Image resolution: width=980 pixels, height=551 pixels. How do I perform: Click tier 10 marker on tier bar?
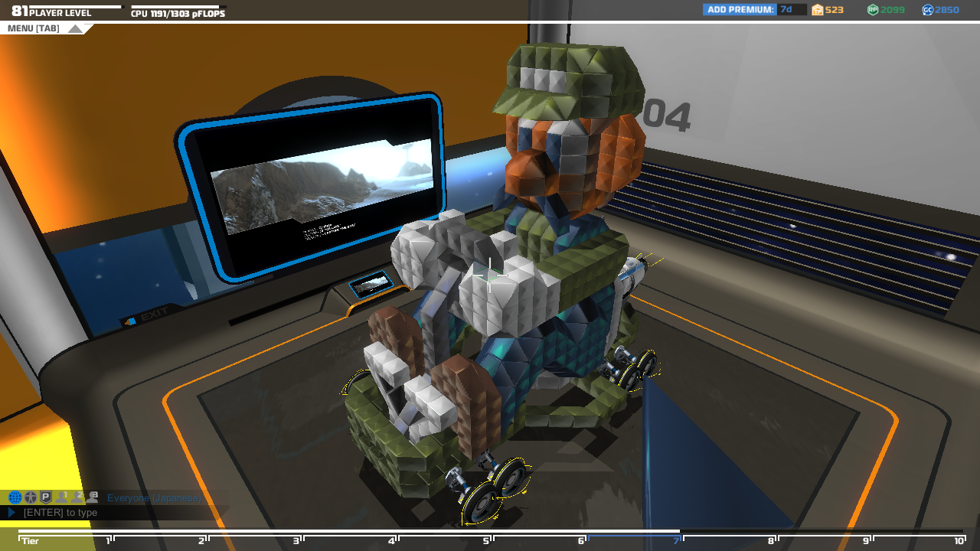(959, 540)
